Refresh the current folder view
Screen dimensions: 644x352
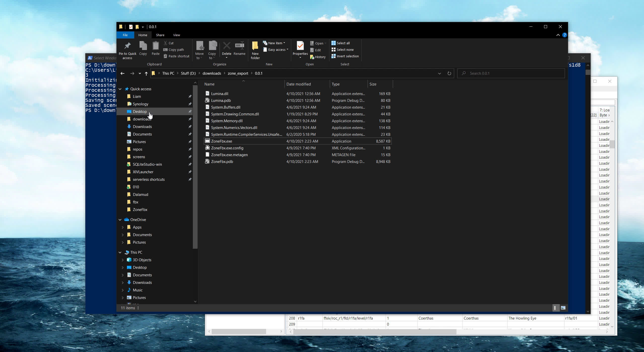point(449,73)
